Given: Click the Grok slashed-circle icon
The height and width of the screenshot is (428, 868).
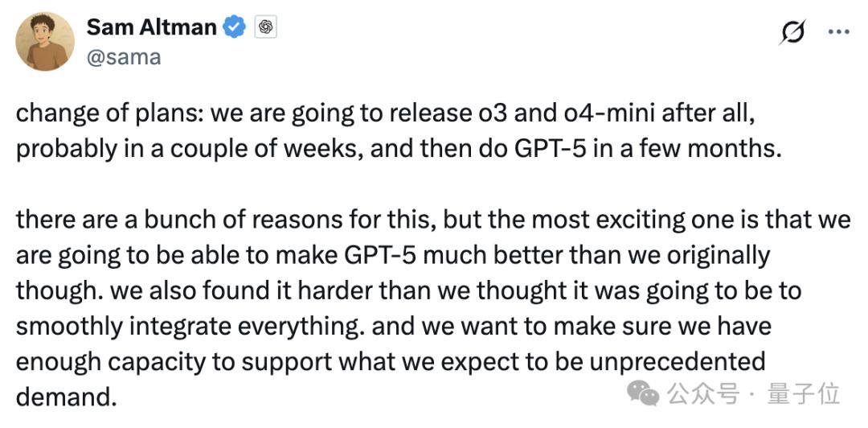Looking at the screenshot, I should click(792, 31).
